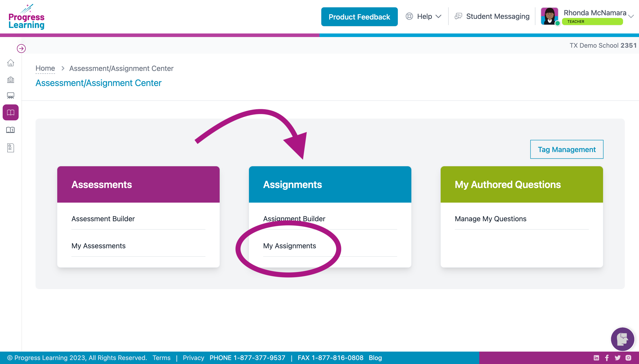
Task: Click the TX Demo School 2351 label
Action: [x=603, y=45]
